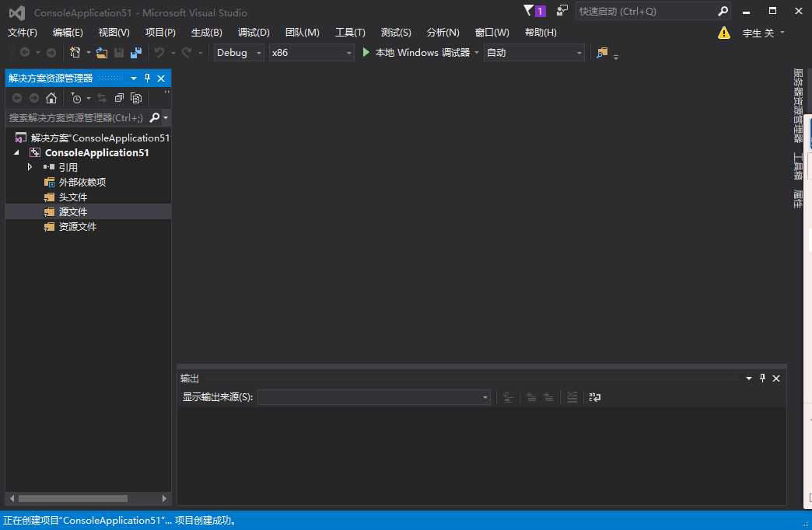Toggle word wrap in Output panel

tap(594, 397)
